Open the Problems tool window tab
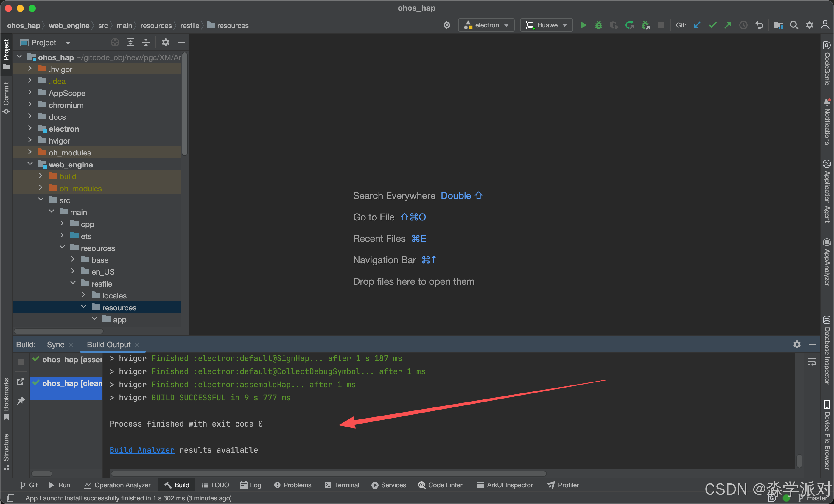834x504 pixels. tap(293, 485)
